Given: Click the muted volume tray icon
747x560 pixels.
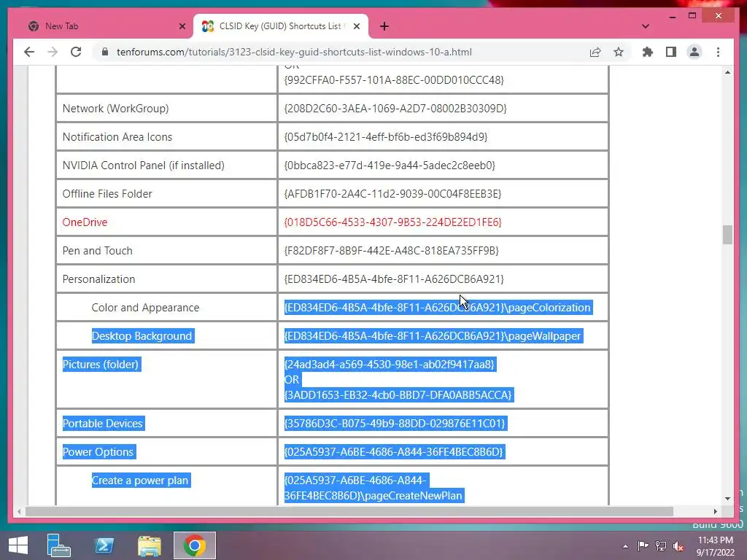Looking at the screenshot, I should pyautogui.click(x=678, y=546).
